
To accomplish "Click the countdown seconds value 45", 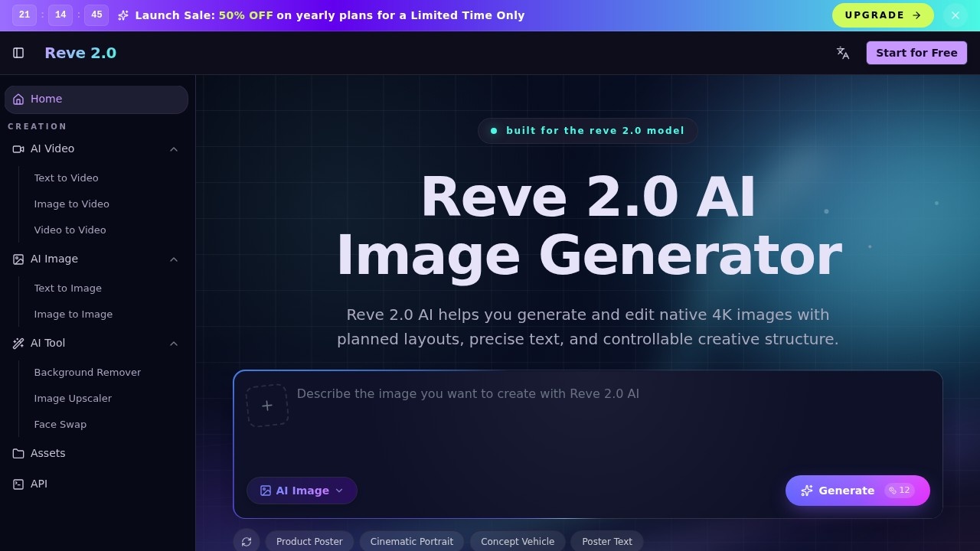I will [x=96, y=15].
